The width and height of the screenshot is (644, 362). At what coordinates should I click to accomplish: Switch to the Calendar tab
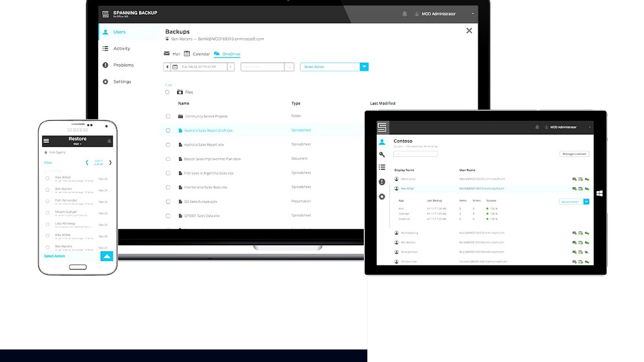pyautogui.click(x=197, y=54)
